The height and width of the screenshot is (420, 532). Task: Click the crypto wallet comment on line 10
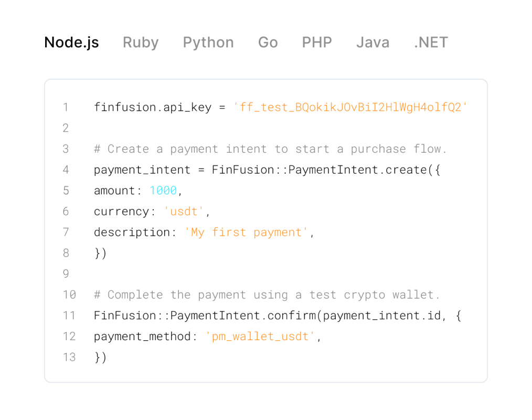(267, 295)
